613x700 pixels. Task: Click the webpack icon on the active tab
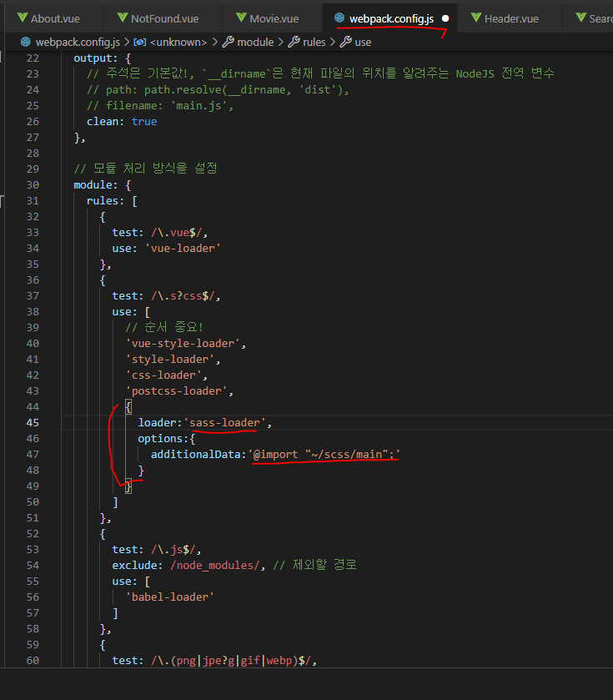click(339, 18)
